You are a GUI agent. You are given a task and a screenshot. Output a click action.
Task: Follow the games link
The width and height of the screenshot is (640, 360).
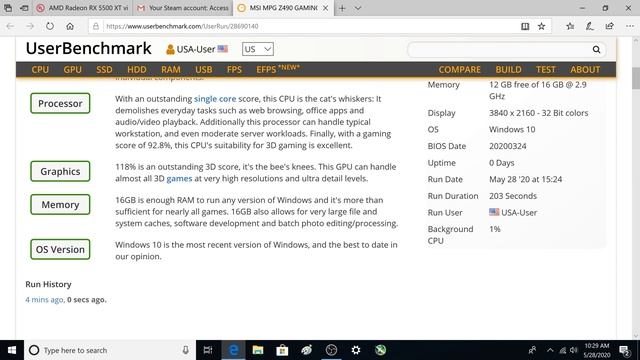[179, 179]
